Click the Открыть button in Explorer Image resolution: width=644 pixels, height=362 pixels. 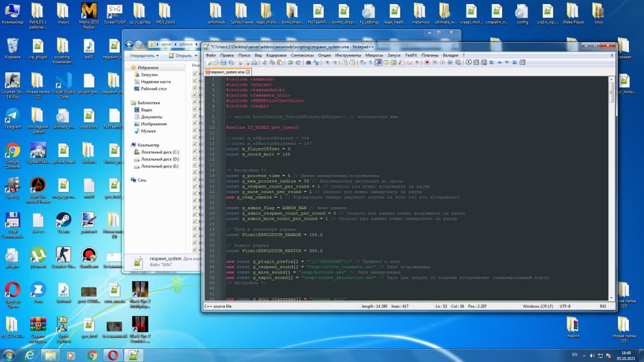[x=184, y=56]
